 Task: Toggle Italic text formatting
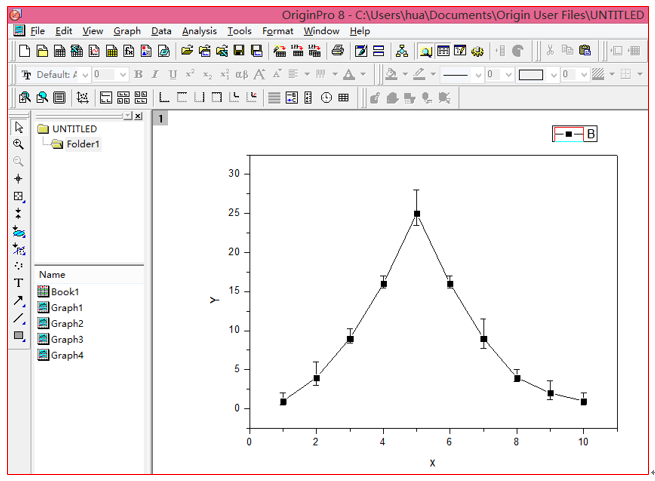[155, 75]
